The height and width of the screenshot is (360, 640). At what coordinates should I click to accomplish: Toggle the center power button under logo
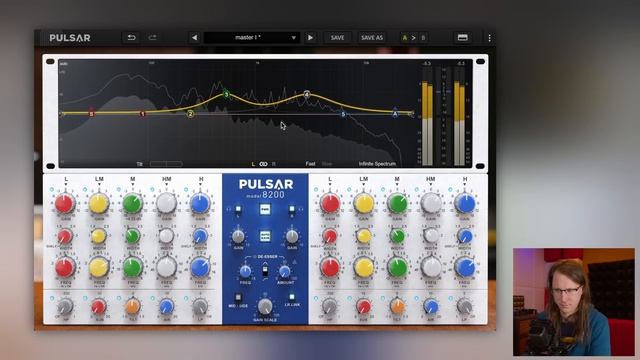(265, 209)
